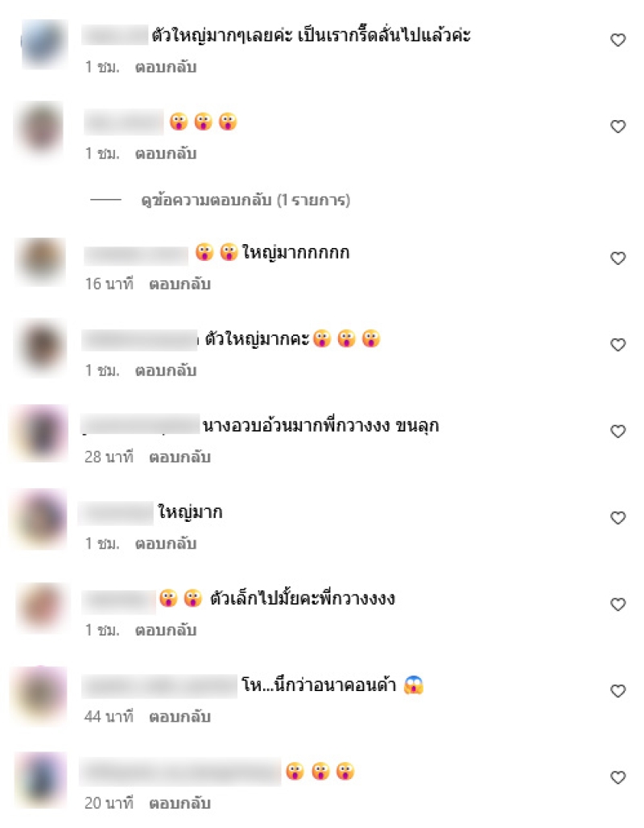Expand 'ดูข้อความตอบกลับ (1 รายการ)' replies
Image resolution: width=644 pixels, height=828 pixels.
(x=246, y=200)
